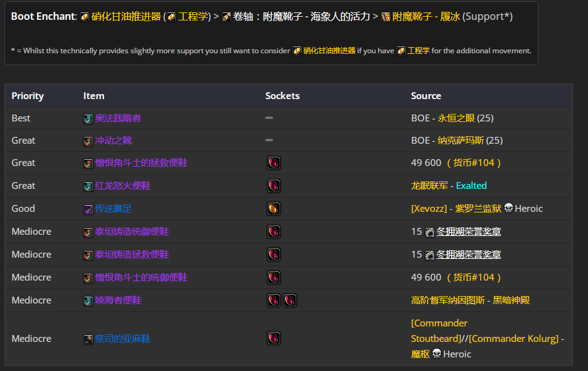Click the 冲动之靴 item icon
This screenshot has width=588, height=371.
88,141
